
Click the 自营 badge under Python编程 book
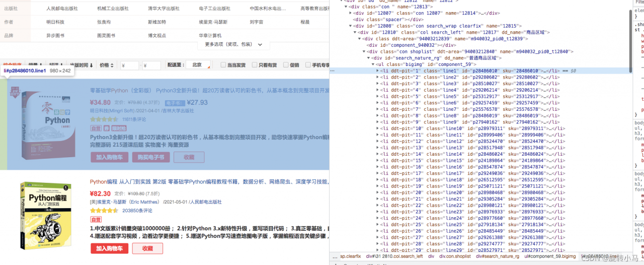[96, 220]
